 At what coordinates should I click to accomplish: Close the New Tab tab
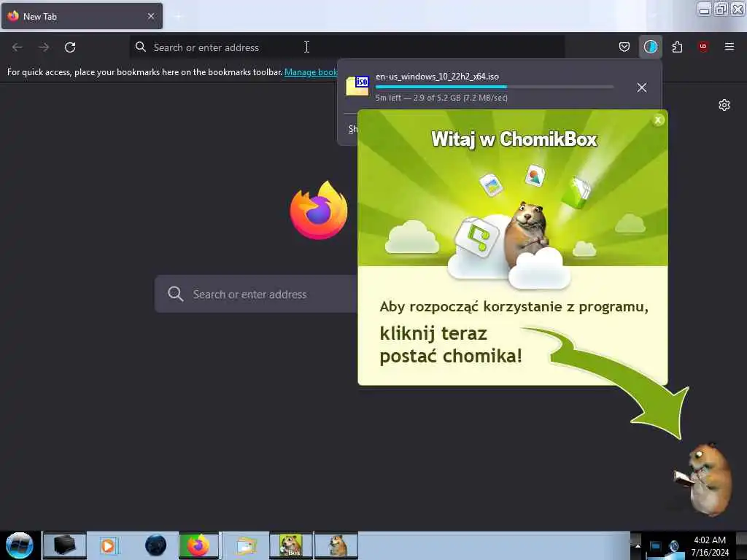tap(151, 16)
